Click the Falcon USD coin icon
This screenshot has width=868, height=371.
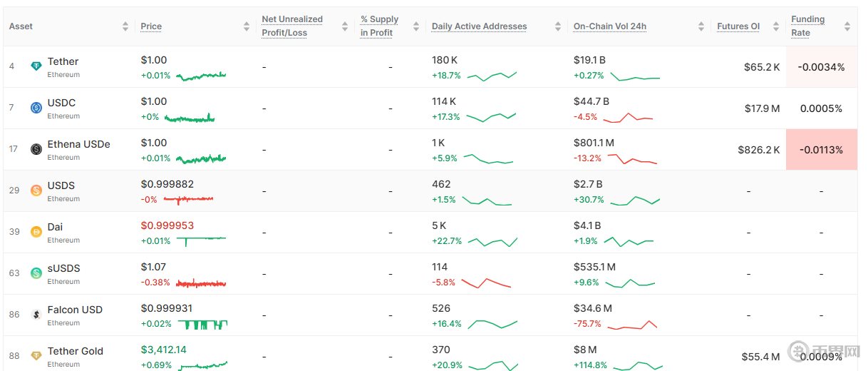pyautogui.click(x=36, y=315)
